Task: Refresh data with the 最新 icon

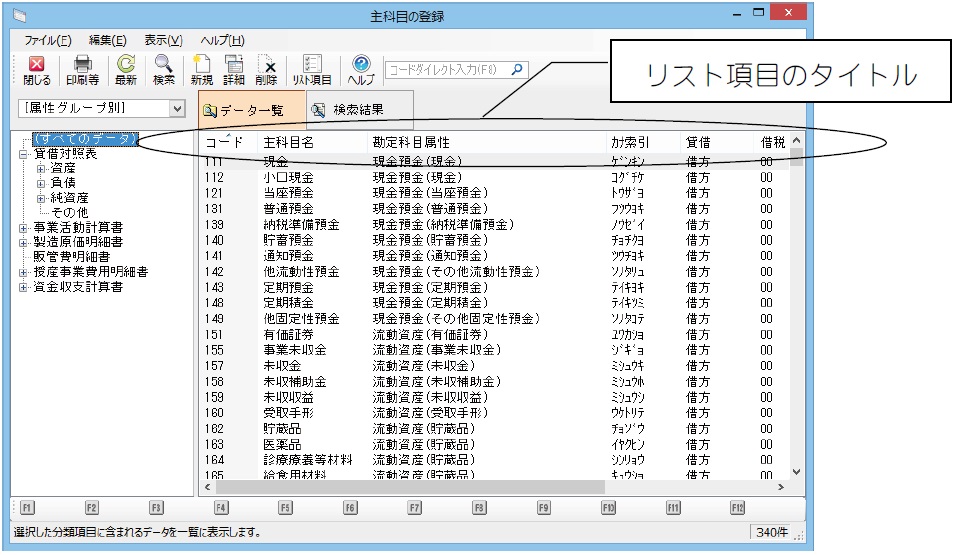Action: (126, 70)
